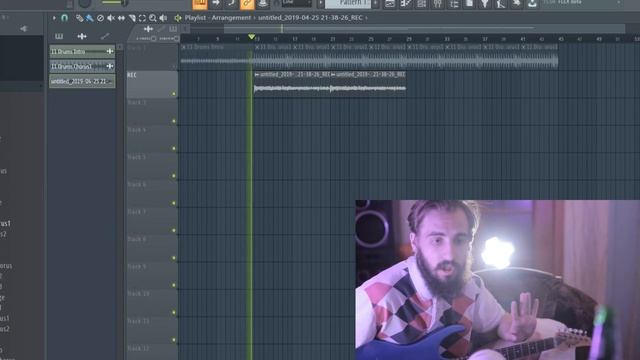Toggle mute dot on Track 9
This screenshot has height=360, width=640.
tap(174, 285)
